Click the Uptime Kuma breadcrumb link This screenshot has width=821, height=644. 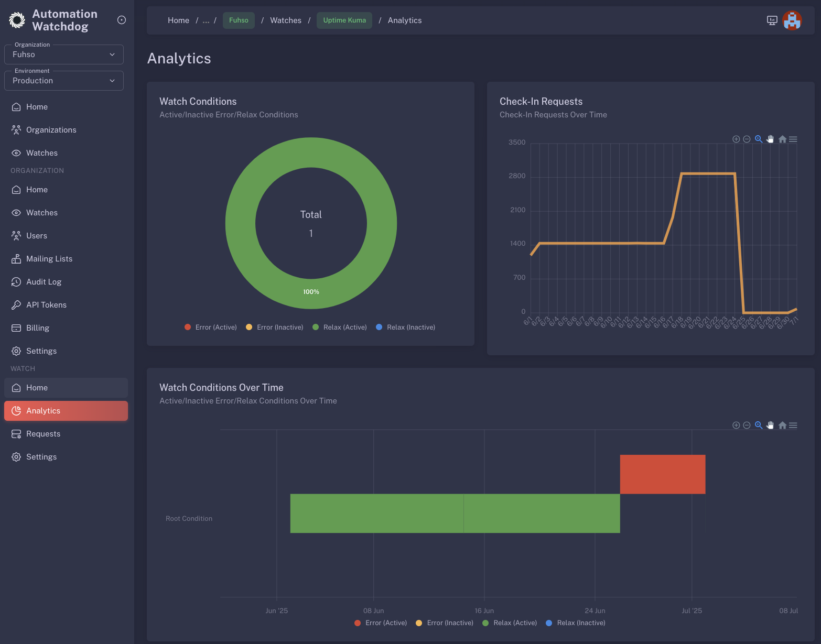344,20
